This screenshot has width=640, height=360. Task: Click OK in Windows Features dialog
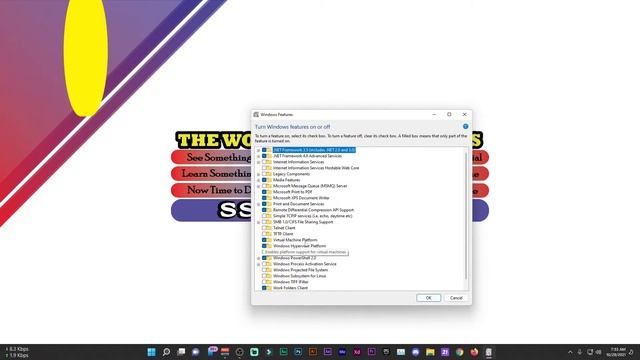(429, 298)
